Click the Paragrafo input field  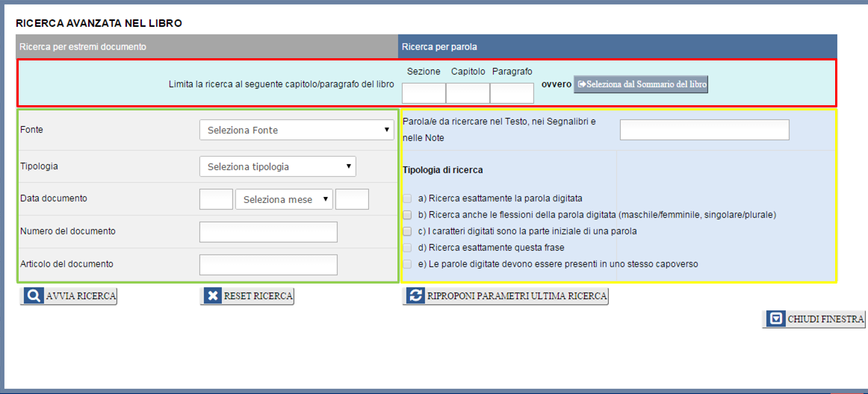[x=512, y=93]
